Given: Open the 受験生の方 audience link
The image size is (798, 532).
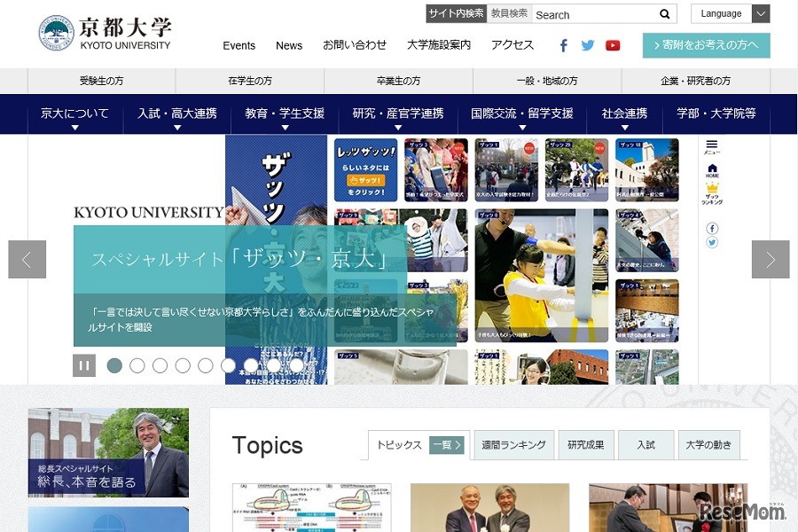Looking at the screenshot, I should pyautogui.click(x=101, y=81).
